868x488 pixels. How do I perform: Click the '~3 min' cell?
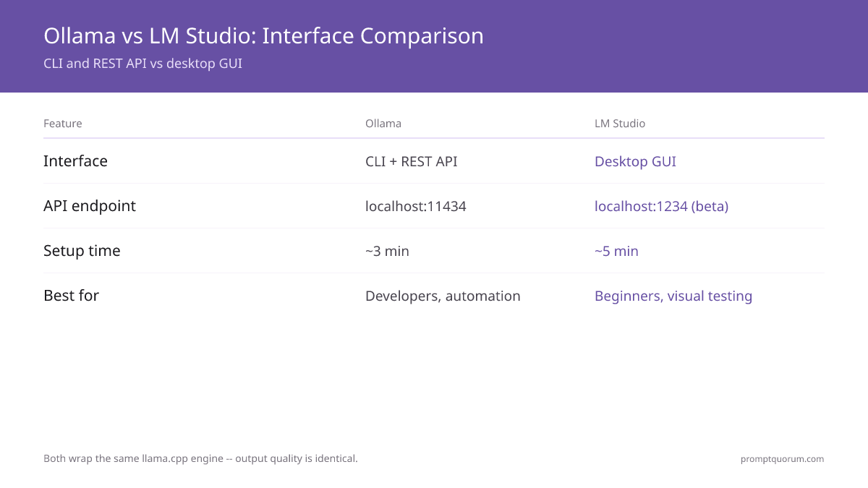point(387,251)
